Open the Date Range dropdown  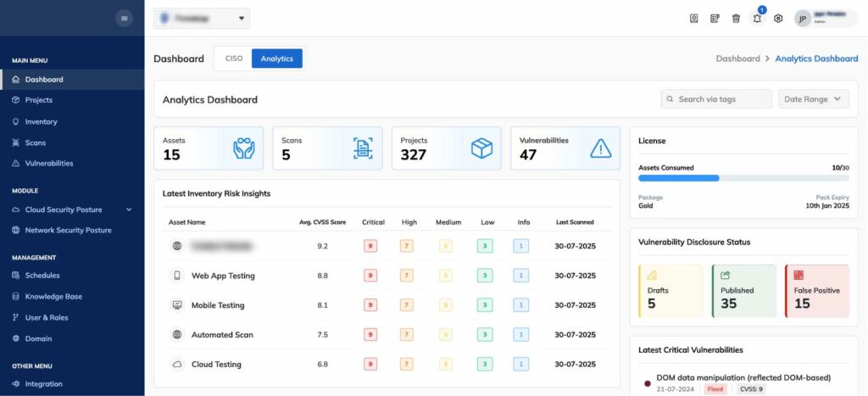tap(814, 99)
